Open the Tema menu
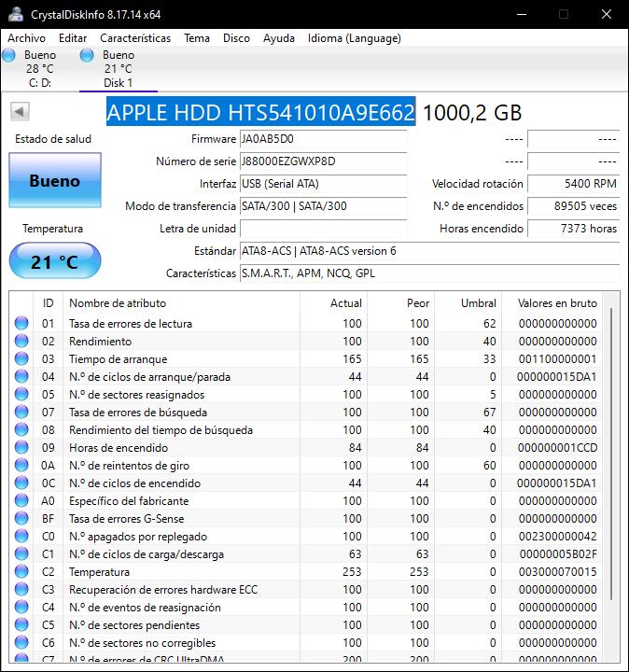The width and height of the screenshot is (629, 672). point(197,38)
